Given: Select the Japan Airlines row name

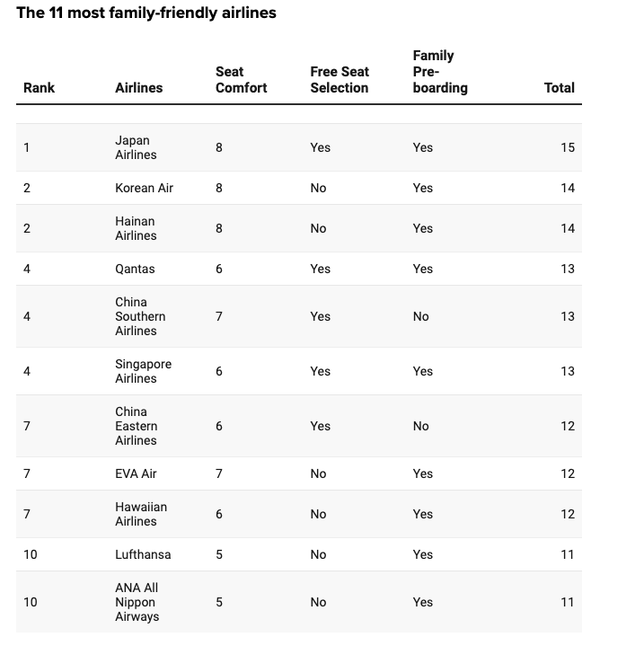Looking at the screenshot, I should 136,147.
